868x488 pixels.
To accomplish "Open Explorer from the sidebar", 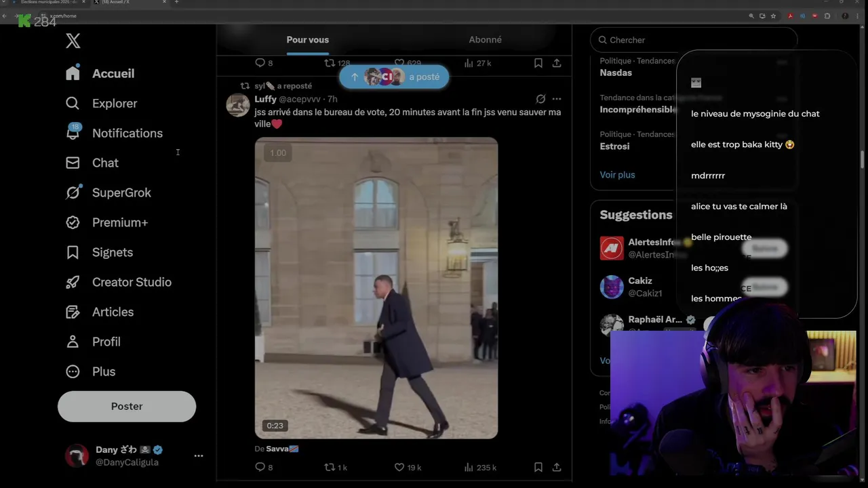I will click(x=101, y=103).
